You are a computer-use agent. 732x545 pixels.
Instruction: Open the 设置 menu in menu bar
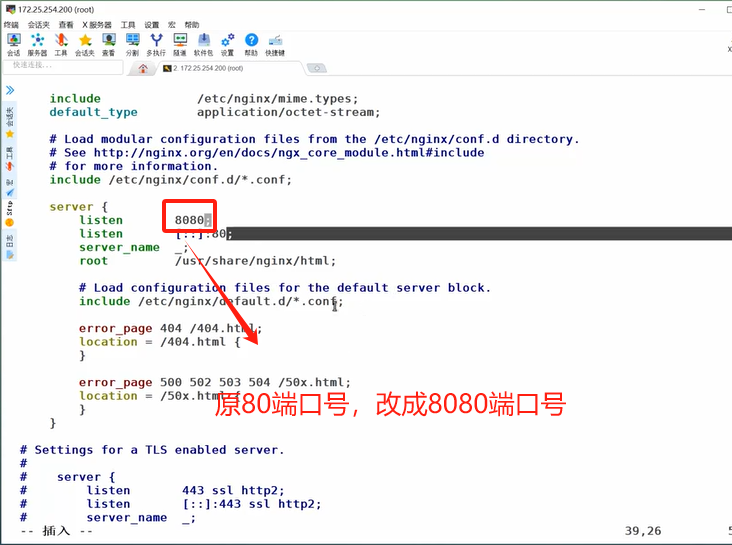pos(152,25)
